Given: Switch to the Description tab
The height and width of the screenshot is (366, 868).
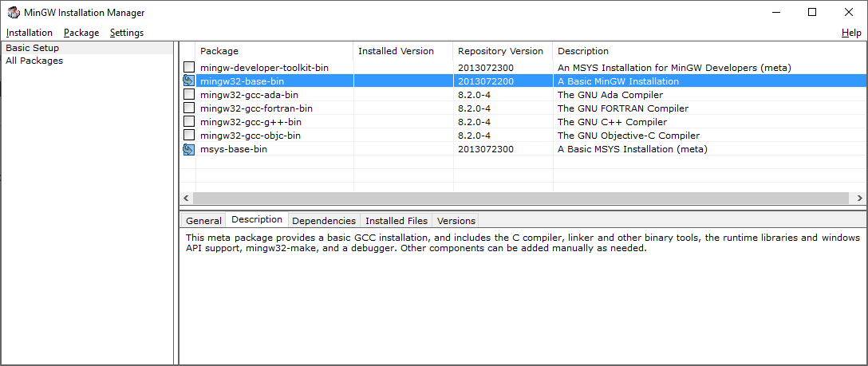Looking at the screenshot, I should point(257,219).
